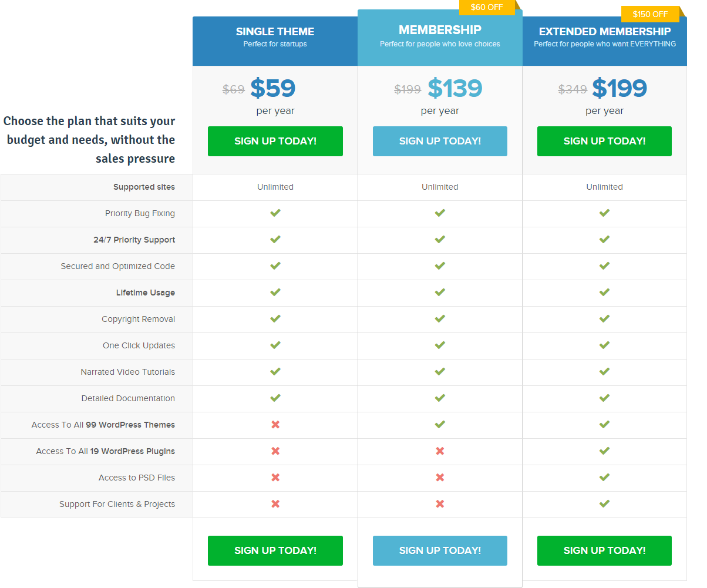Click the $150 OFF ribbon badge
The height and width of the screenshot is (588, 707).
click(650, 14)
